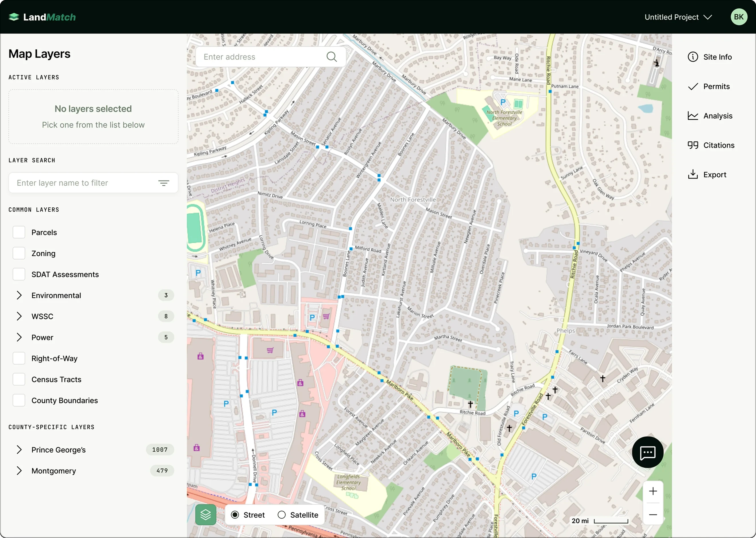Click the LandMatch logo
Viewport: 756px width, 538px height.
coord(42,17)
